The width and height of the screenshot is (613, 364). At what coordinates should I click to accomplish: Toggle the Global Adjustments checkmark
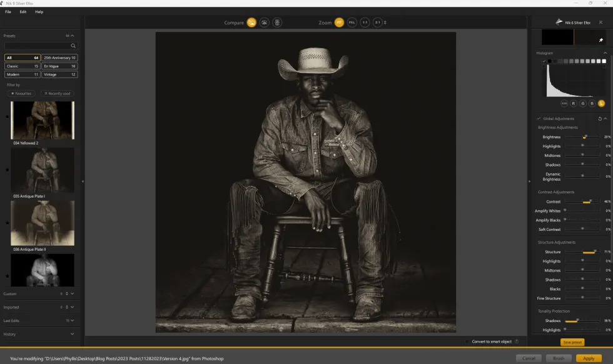point(539,118)
